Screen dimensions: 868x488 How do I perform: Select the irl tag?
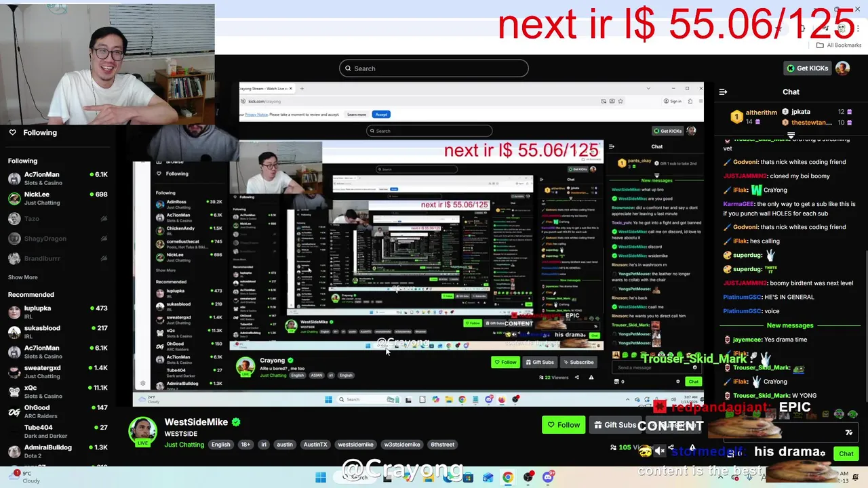tap(264, 445)
